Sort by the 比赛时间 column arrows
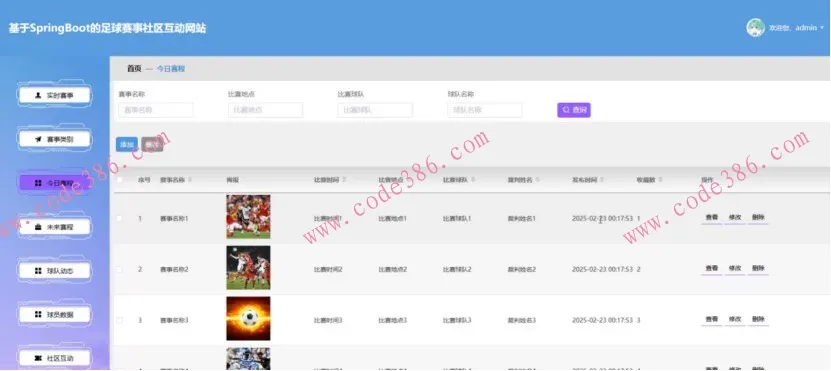 [344, 180]
